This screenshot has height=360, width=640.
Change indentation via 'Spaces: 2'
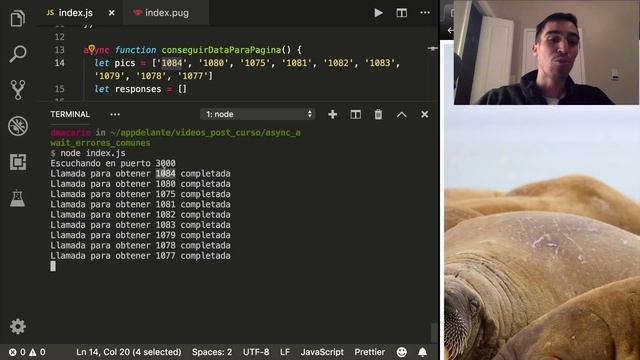pos(212,352)
